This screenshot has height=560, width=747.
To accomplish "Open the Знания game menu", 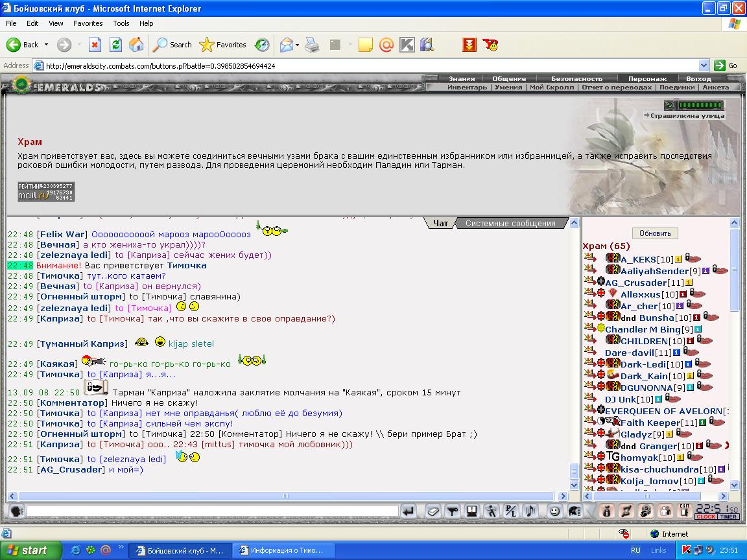I will point(462,79).
